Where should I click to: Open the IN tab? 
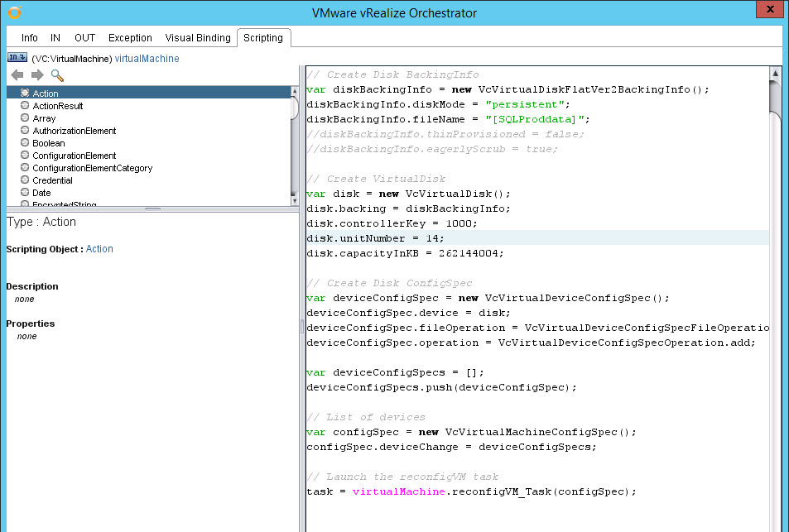(55, 38)
